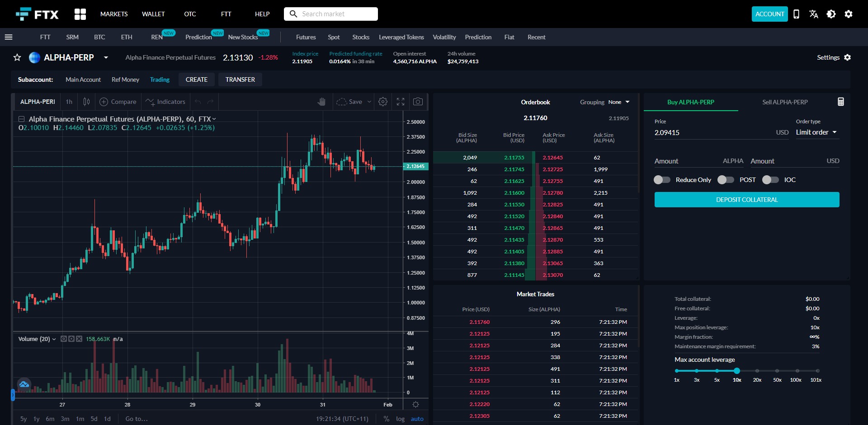Open the TRANSFER dialog
The width and height of the screenshot is (868, 425).
pos(240,79)
